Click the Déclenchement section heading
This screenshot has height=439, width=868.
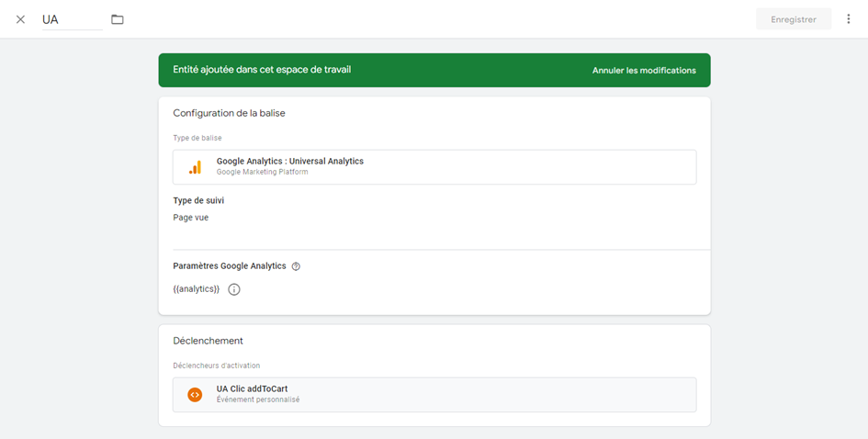point(208,341)
